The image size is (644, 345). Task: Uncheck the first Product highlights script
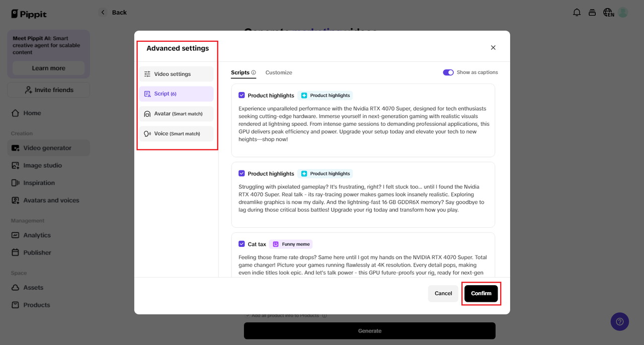point(242,95)
